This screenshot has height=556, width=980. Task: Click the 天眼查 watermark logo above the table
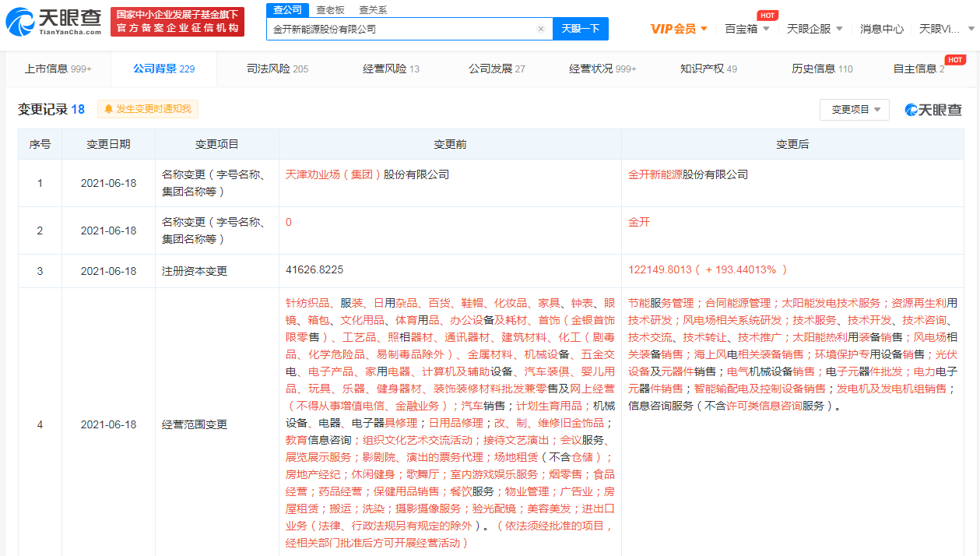coord(933,110)
